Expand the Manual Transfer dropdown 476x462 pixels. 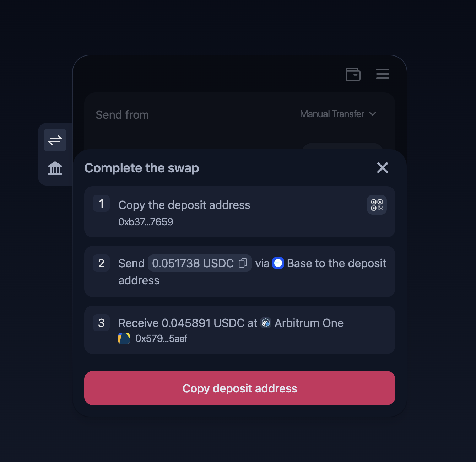coord(338,114)
